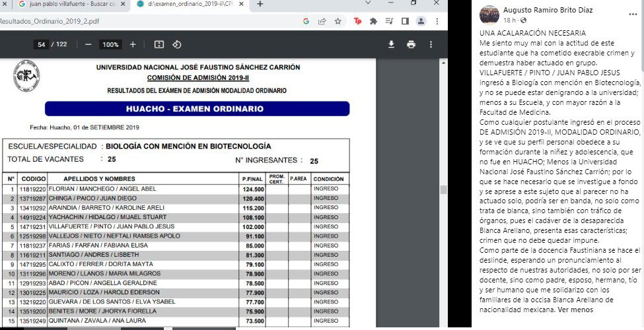Screen dimensions: 644x330
Task: Bookmark this page with the star
Action: pos(338,21)
